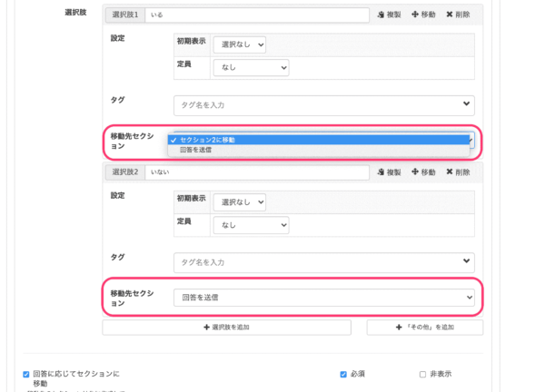Click the 選択肢1 text field containing いる
545x392 pixels.
pyautogui.click(x=255, y=15)
